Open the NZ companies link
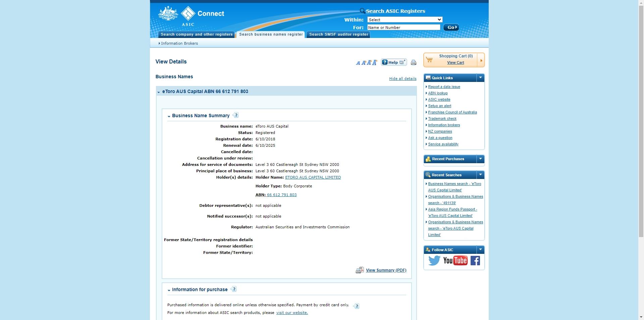Screen dimensions: 644x320 [440, 132]
